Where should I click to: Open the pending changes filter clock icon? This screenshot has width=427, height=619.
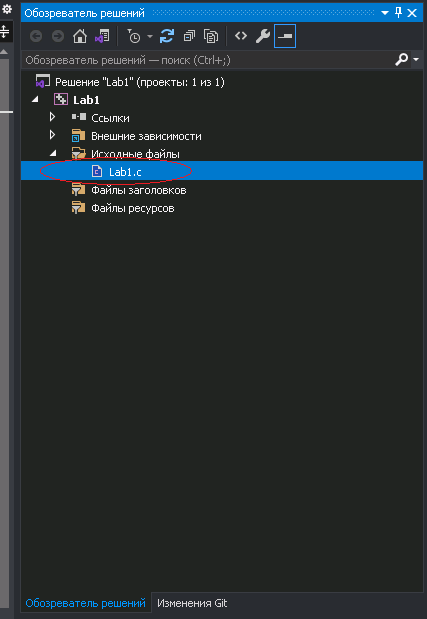[134, 36]
